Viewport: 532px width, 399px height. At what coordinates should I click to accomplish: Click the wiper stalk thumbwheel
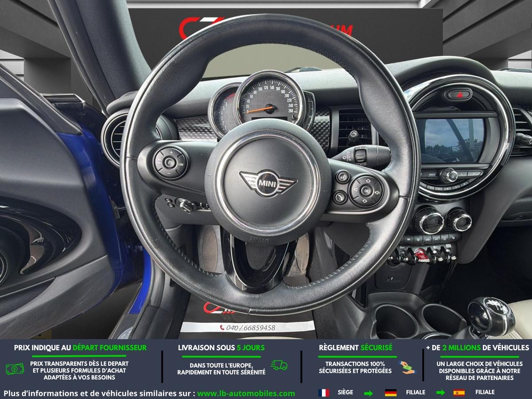[x=361, y=156]
